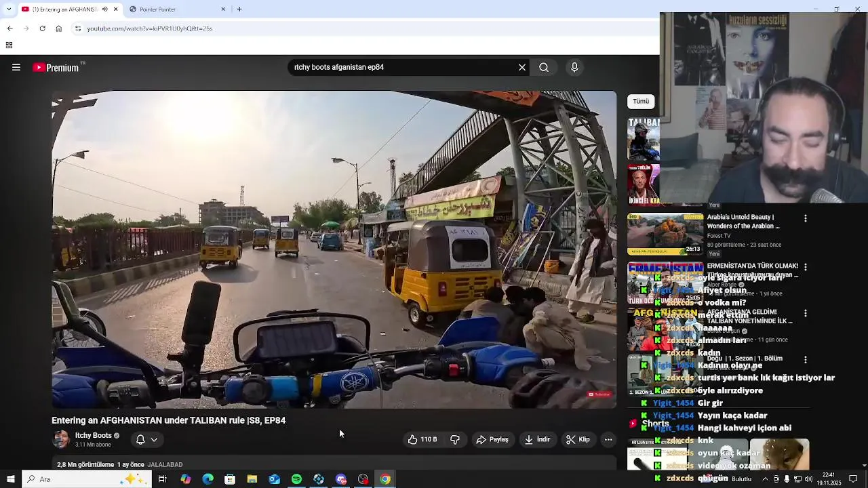Screen dimensions: 868x488
Task: Open more actions three-dot menu under video
Action: (608, 439)
